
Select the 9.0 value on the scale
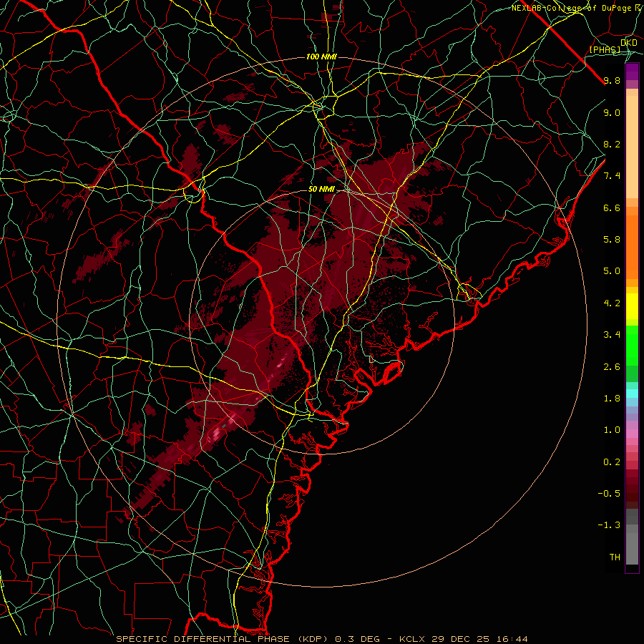pos(612,112)
